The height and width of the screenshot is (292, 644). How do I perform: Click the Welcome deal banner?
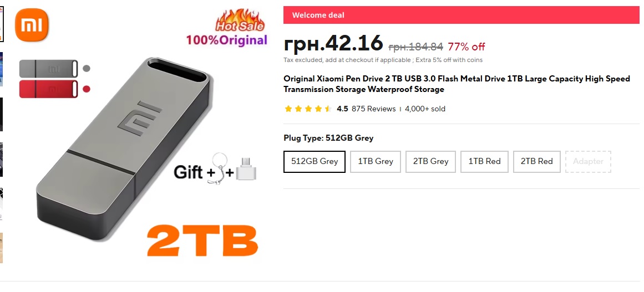point(462,15)
